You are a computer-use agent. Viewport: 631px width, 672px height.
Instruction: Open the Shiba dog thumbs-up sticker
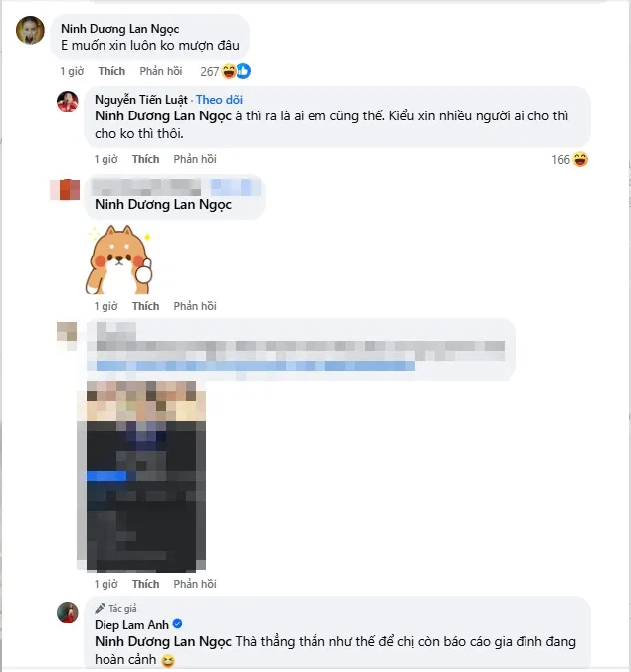coord(119,260)
